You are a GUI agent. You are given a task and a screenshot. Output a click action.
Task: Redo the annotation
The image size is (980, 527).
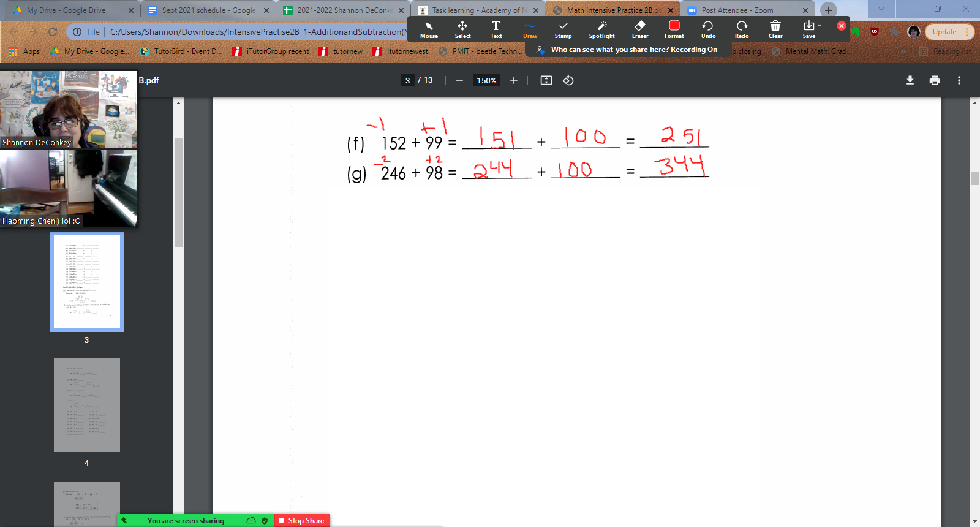(x=742, y=29)
